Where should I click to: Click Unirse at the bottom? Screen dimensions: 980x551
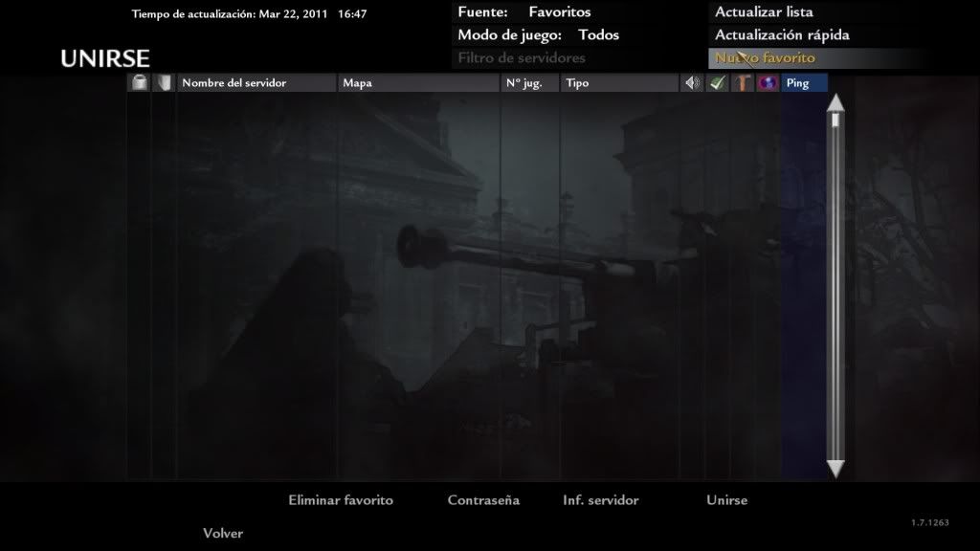[727, 499]
